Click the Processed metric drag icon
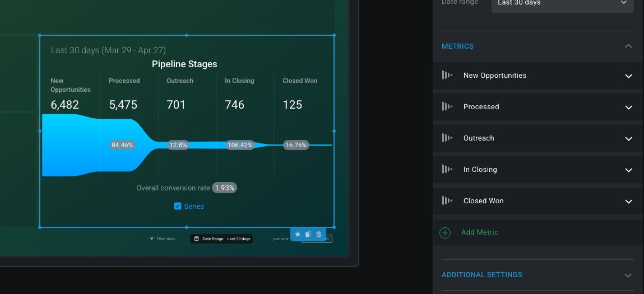Image resolution: width=644 pixels, height=294 pixels. (447, 106)
